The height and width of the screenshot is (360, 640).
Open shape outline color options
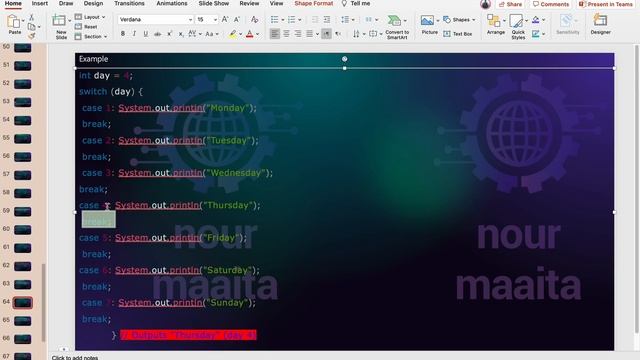[538, 34]
